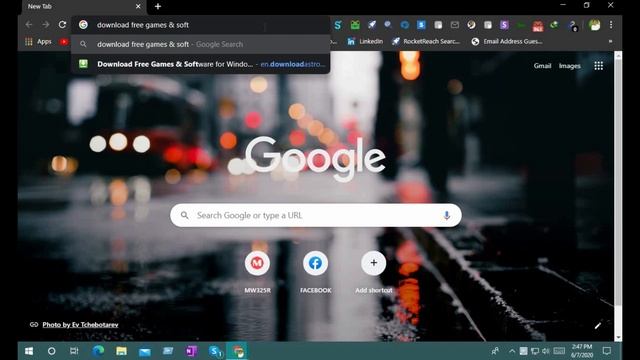Image resolution: width=640 pixels, height=360 pixels.
Task: Click the blue S square extension icon
Action: click(x=421, y=25)
